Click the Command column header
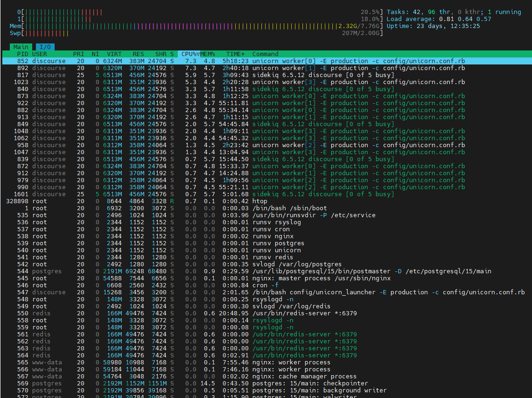Viewport: 532px width, 398px height. tap(266, 54)
